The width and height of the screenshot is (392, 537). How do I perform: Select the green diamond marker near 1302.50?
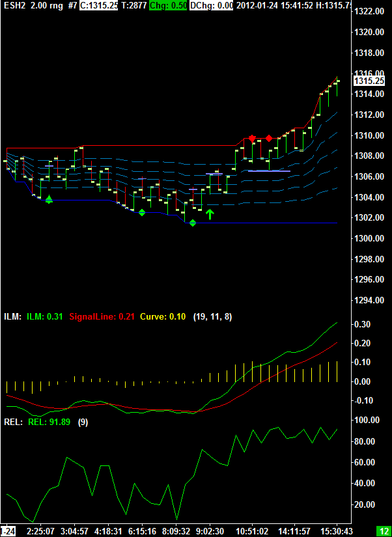(142, 213)
